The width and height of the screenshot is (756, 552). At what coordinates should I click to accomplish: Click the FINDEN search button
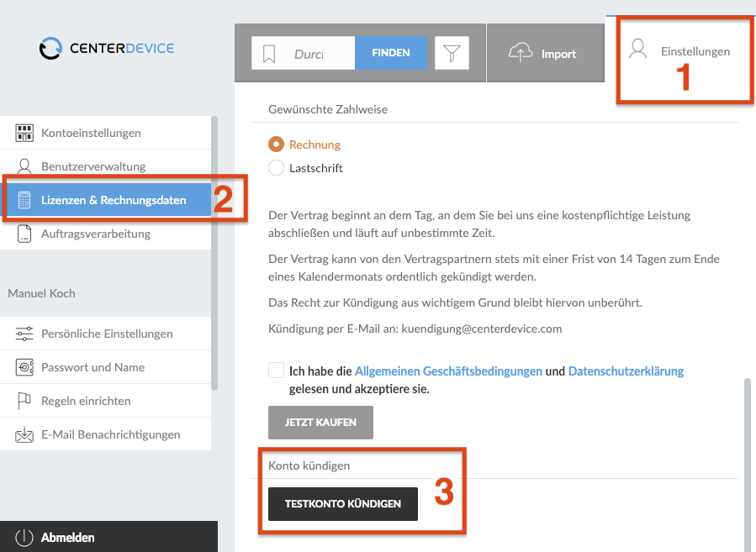pos(390,52)
